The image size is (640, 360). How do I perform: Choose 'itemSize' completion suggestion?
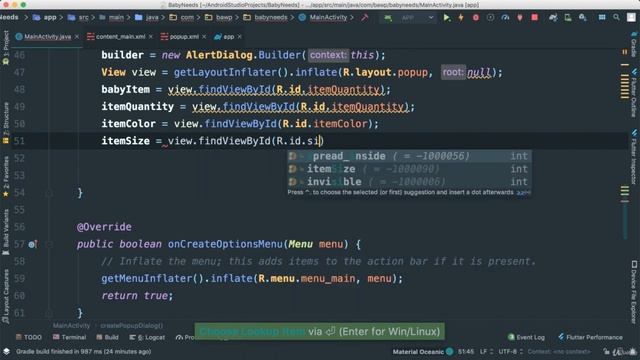tap(409, 169)
